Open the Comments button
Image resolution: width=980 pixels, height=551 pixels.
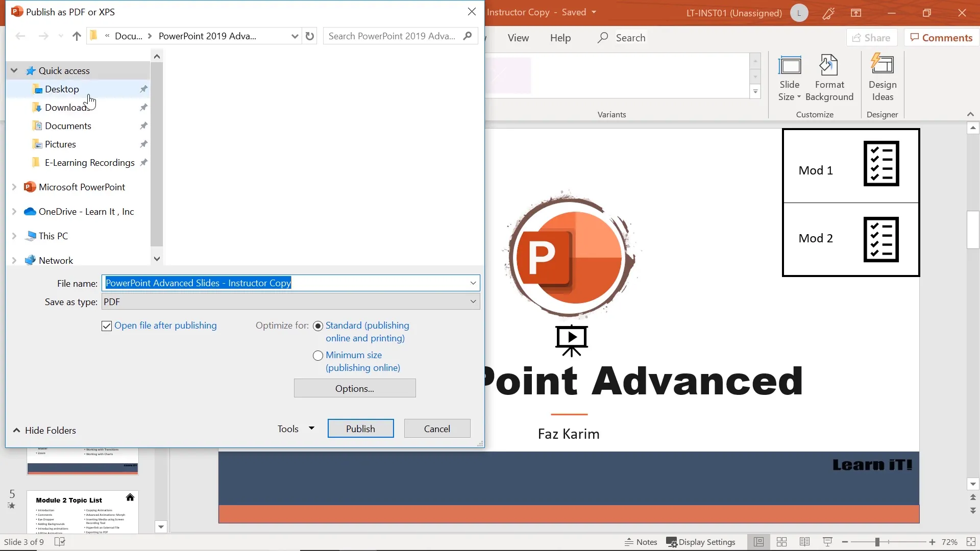[x=942, y=38]
